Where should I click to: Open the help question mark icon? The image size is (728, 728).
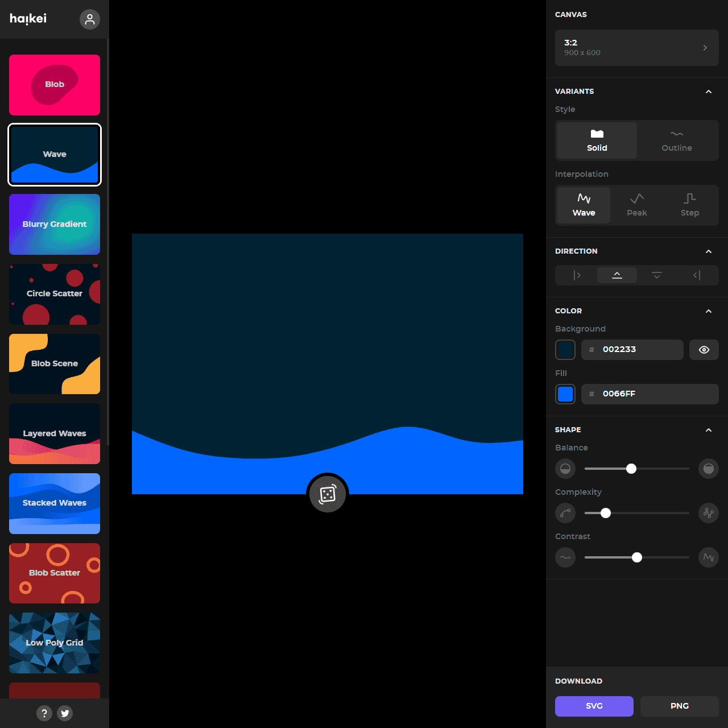[x=44, y=713]
